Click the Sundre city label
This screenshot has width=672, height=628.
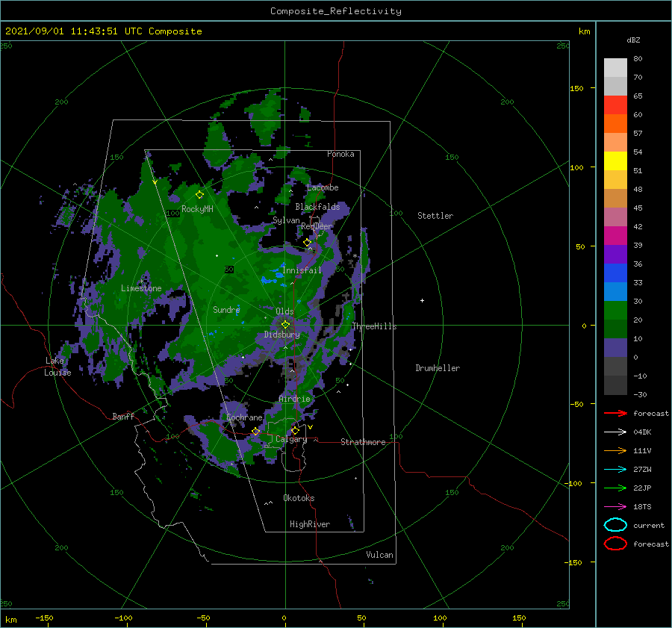(x=226, y=309)
